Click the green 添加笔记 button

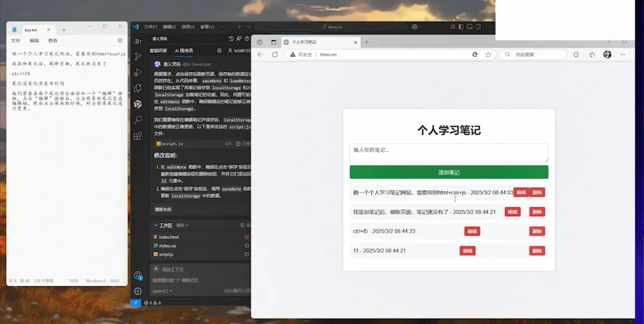(449, 172)
